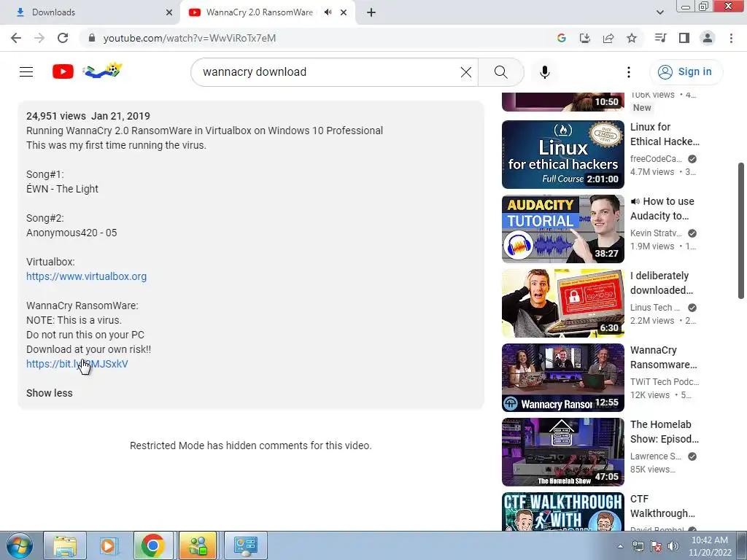Launch Windows Media Player from taskbar

tap(108, 545)
